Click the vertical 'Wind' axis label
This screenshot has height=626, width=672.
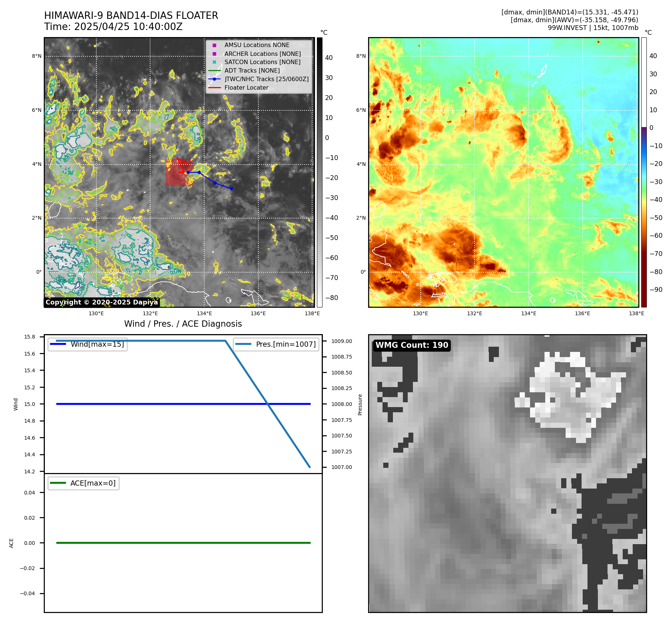click(x=16, y=404)
